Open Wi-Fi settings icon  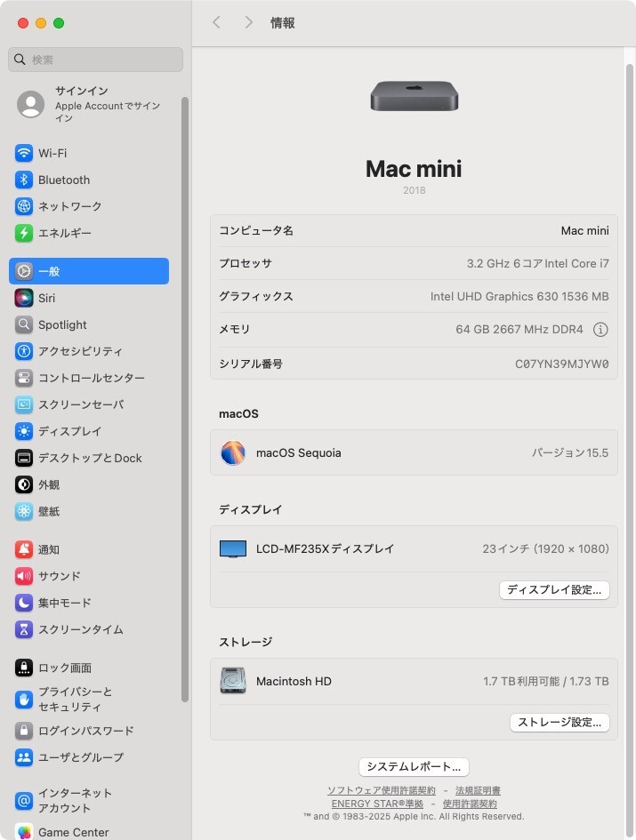coord(24,153)
